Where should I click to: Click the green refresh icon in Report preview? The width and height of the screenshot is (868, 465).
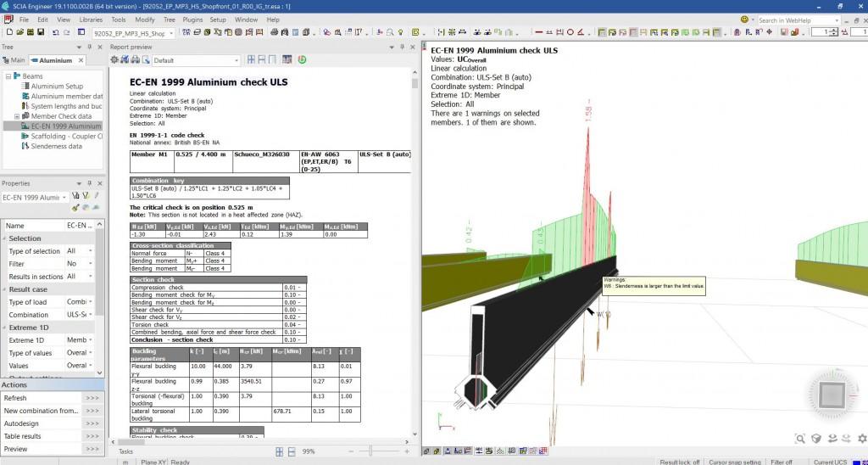303,60
